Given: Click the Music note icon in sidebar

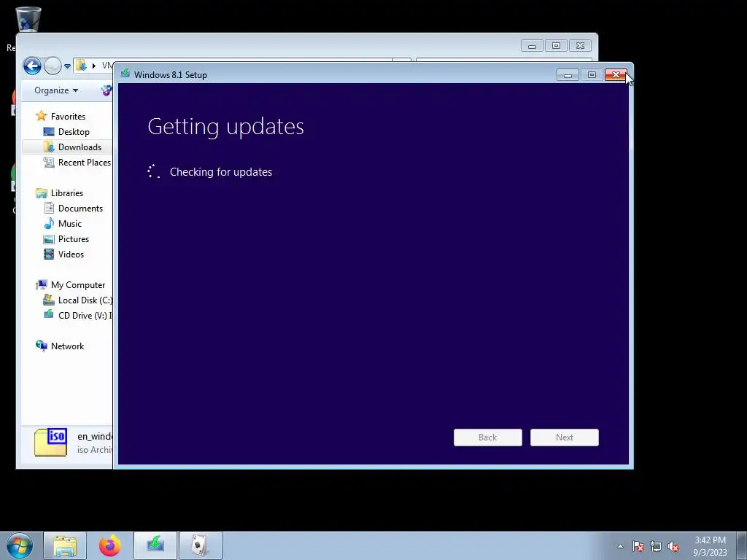Looking at the screenshot, I should pos(49,223).
